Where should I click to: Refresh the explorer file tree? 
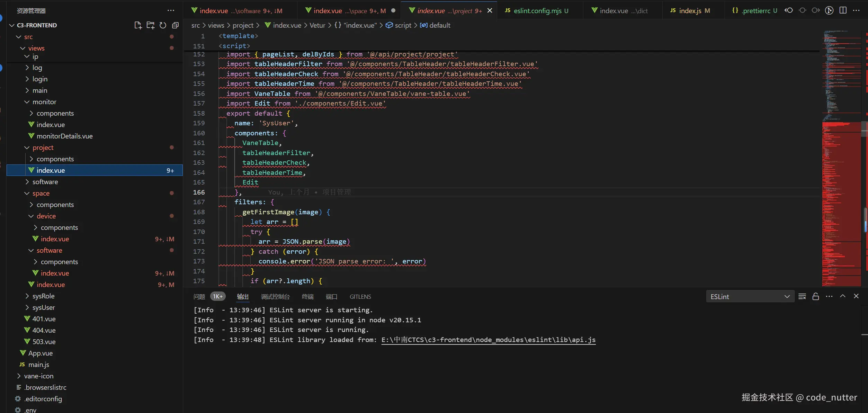(163, 25)
